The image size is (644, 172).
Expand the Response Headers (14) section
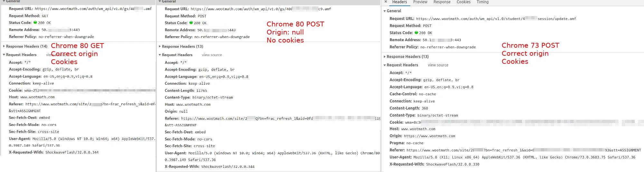[26, 46]
